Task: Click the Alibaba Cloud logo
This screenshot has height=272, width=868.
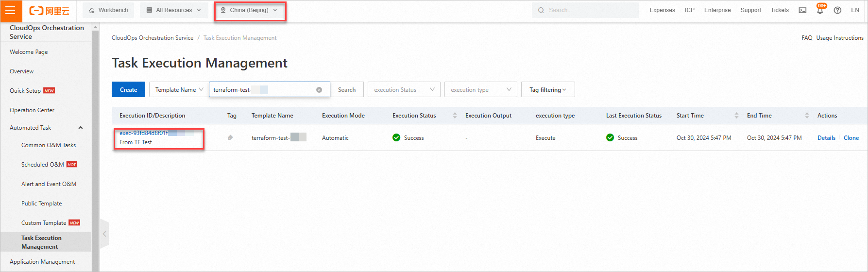Action: coord(50,10)
